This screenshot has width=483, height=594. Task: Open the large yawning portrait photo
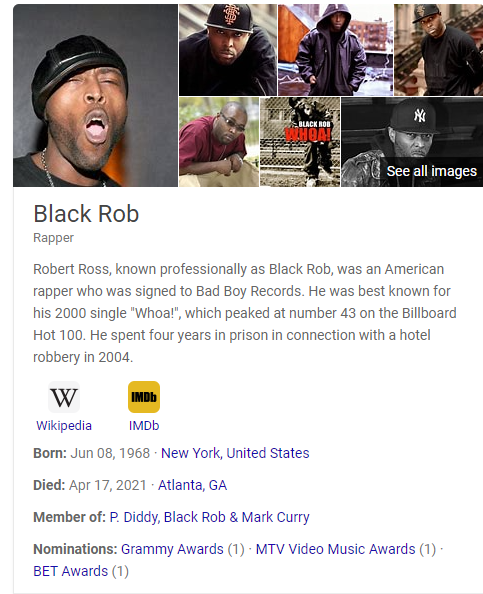pyautogui.click(x=95, y=95)
